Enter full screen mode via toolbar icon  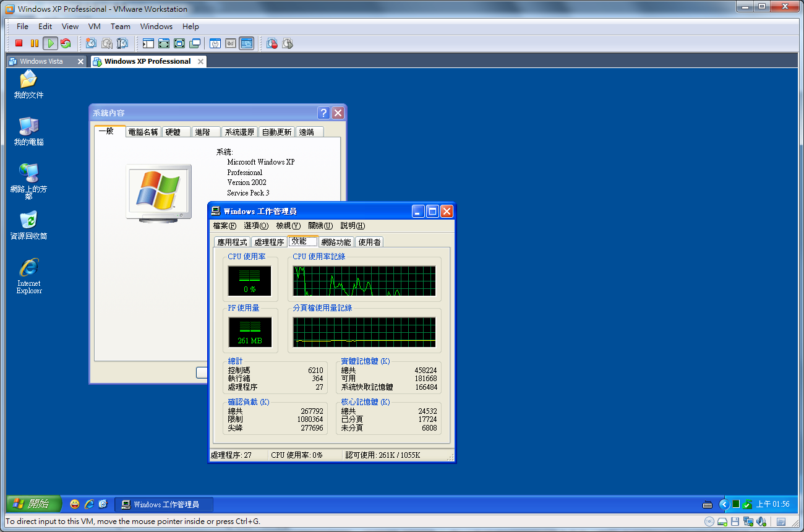point(164,43)
